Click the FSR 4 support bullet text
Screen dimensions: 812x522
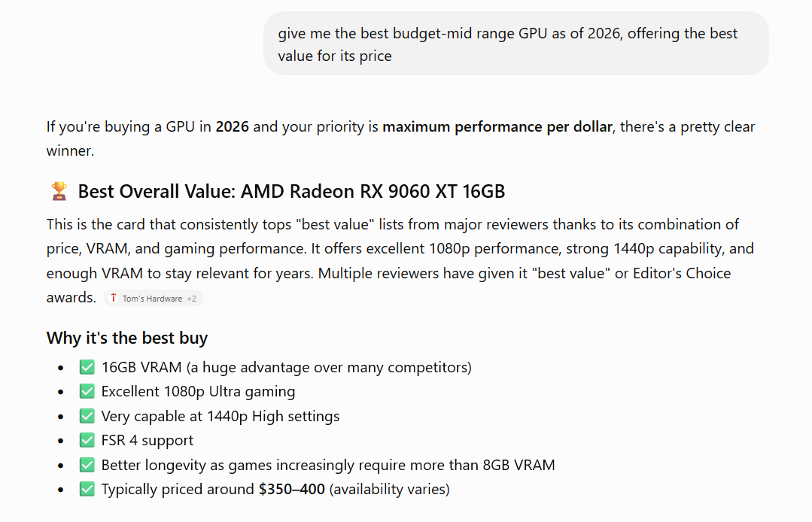[x=147, y=440]
